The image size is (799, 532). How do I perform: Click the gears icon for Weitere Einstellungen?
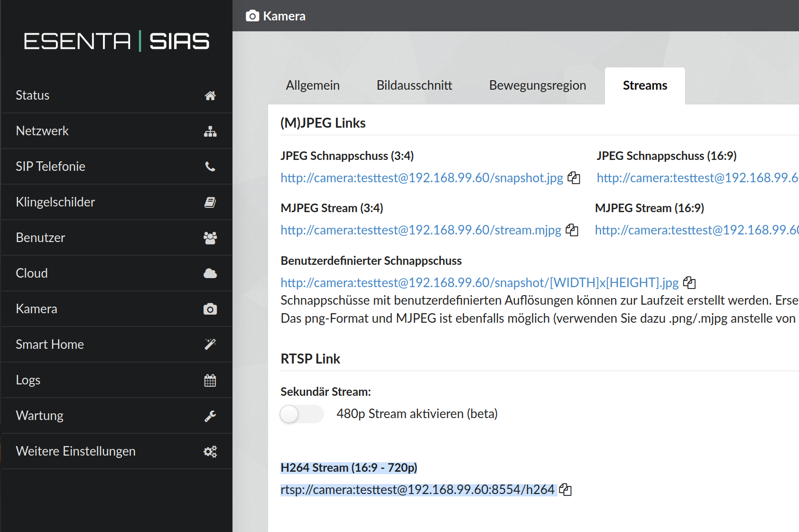coord(210,451)
